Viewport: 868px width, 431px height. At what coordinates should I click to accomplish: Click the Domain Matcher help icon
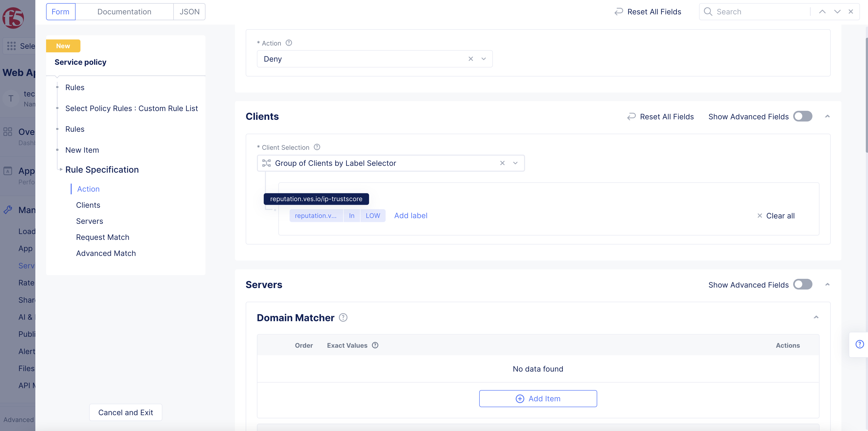(x=343, y=318)
